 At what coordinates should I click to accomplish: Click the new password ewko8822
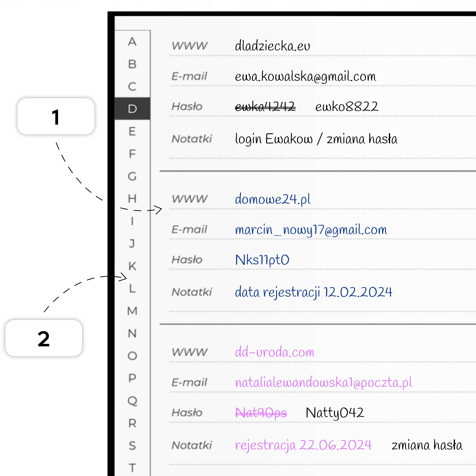[347, 107]
